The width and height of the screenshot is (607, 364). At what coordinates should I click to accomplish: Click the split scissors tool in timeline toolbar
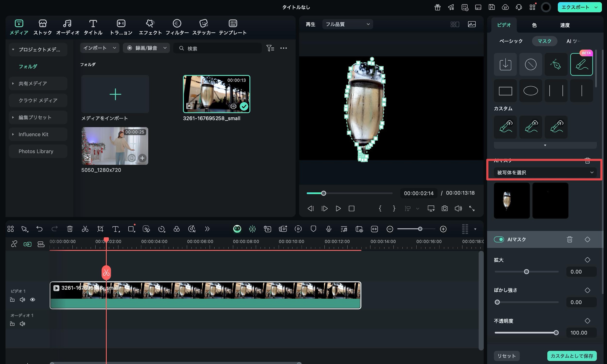click(x=85, y=229)
